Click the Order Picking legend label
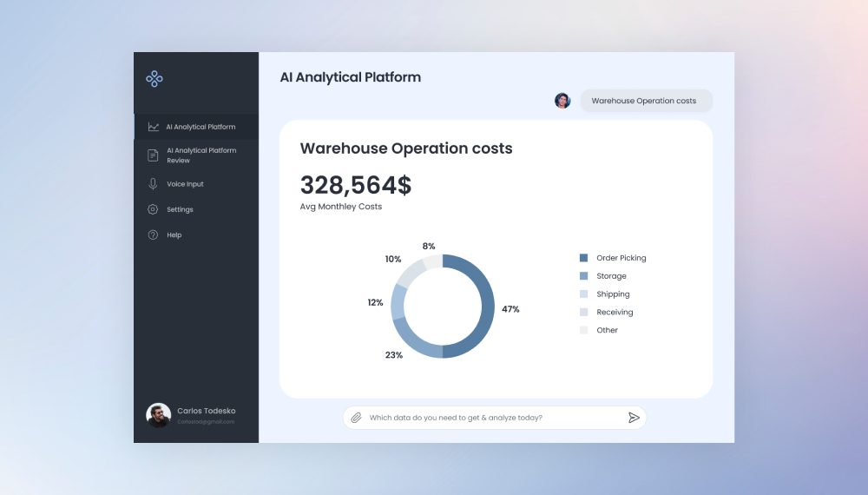The height and width of the screenshot is (495, 868). [621, 258]
